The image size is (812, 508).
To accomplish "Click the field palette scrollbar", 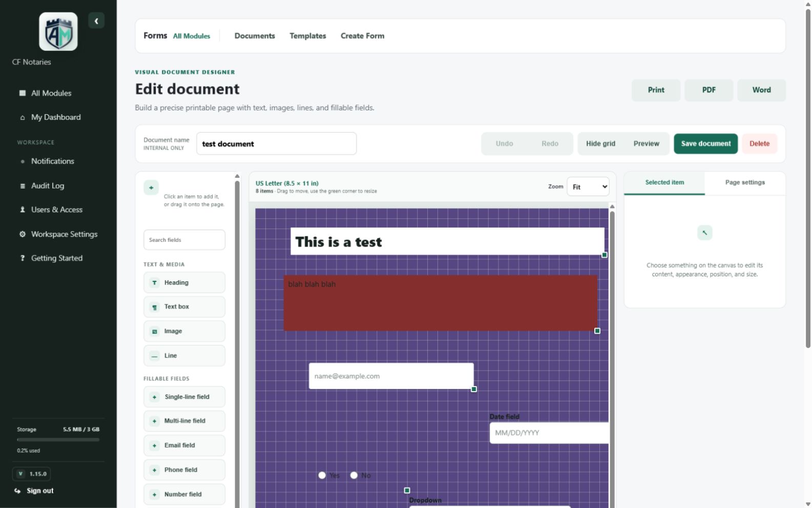I will (x=237, y=343).
